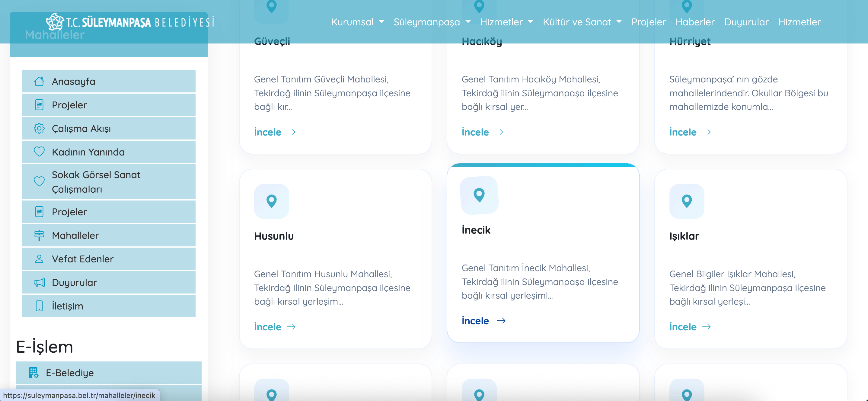Click İncele link on Güveçli card

[x=267, y=132]
